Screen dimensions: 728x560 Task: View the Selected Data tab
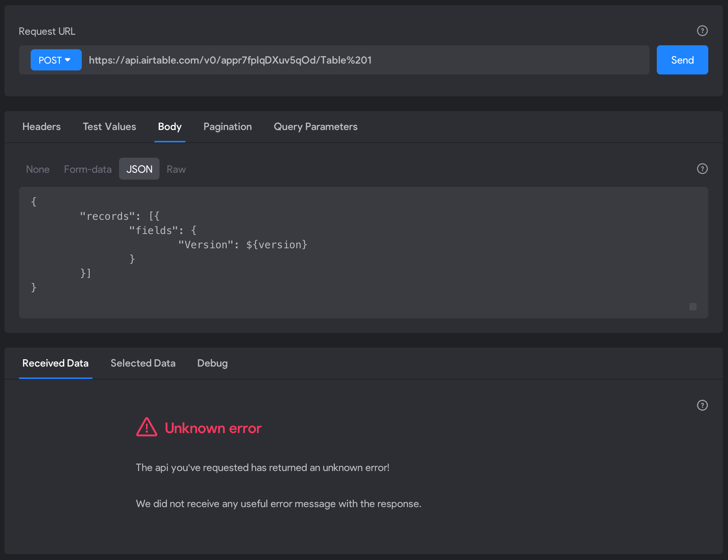click(x=143, y=363)
